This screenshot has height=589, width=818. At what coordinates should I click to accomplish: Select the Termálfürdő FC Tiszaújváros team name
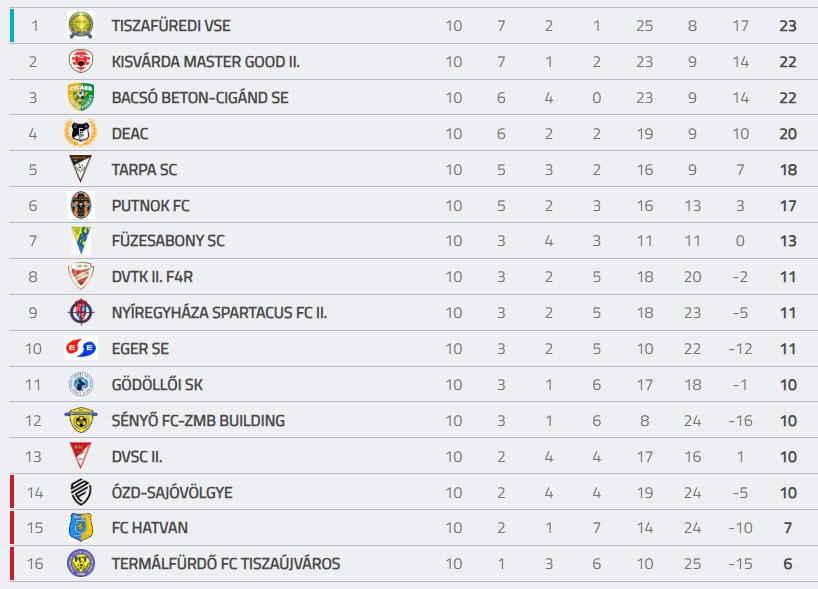[226, 564]
